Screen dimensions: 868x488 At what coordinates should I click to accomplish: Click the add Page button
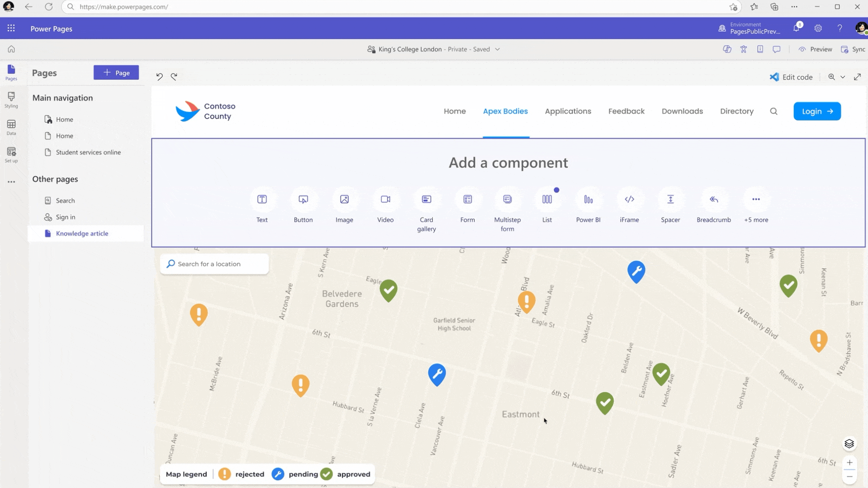116,73
